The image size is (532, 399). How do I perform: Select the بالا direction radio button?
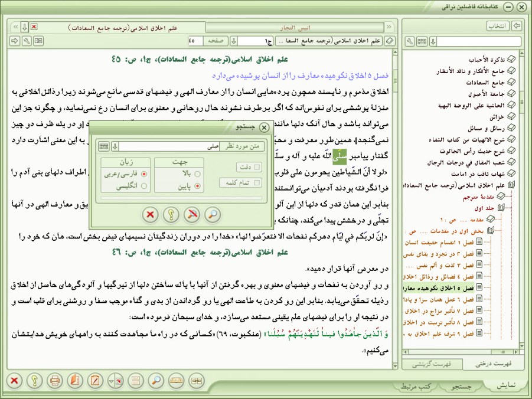pos(197,174)
